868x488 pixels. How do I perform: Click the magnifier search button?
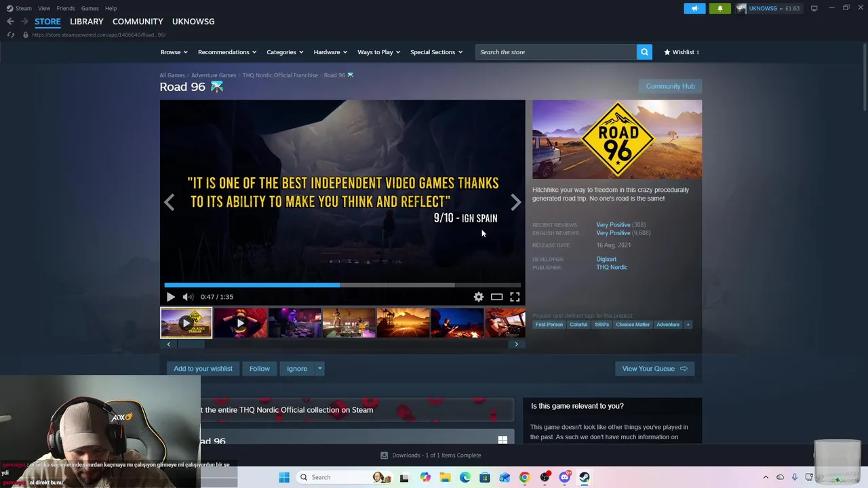[x=644, y=52]
